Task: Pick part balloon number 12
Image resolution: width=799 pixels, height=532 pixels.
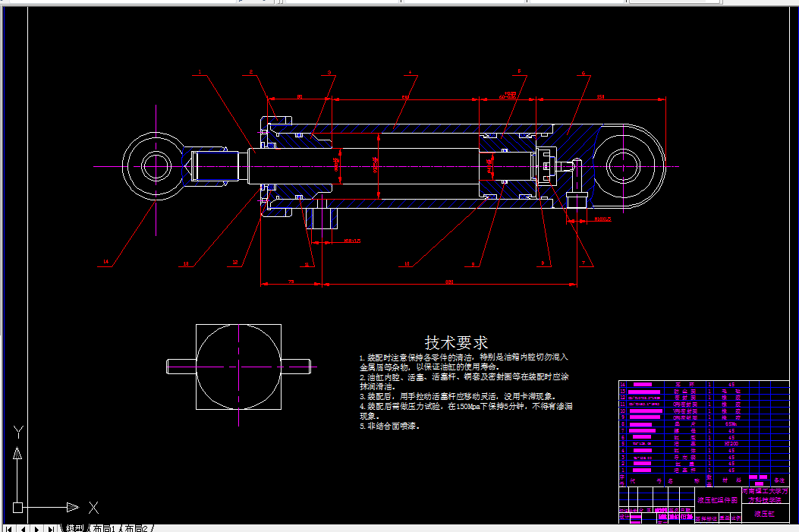Action: [235, 263]
